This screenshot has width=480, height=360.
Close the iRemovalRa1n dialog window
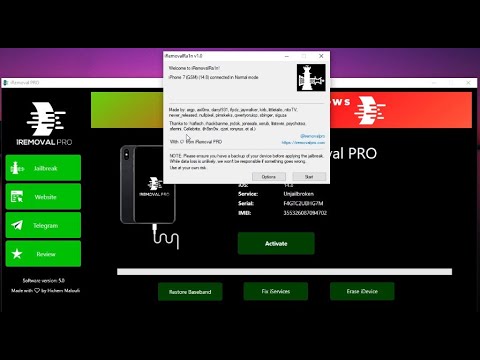(x=321, y=56)
